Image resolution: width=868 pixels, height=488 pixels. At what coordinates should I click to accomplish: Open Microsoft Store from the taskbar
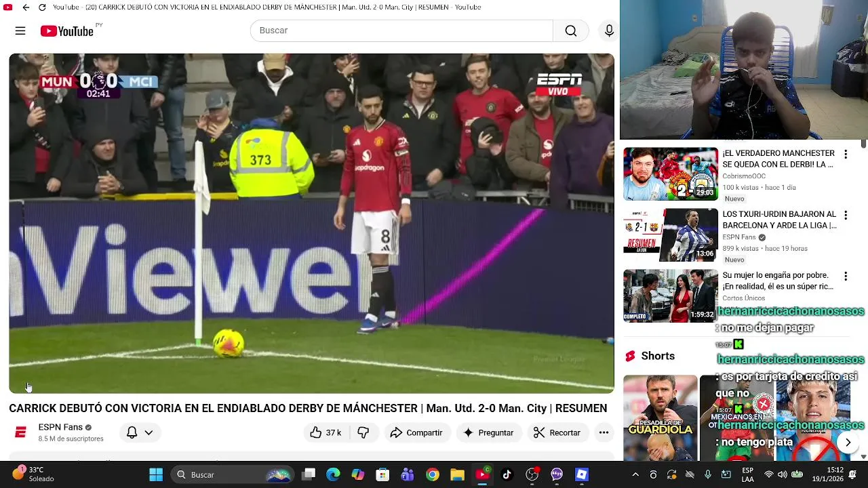383,474
